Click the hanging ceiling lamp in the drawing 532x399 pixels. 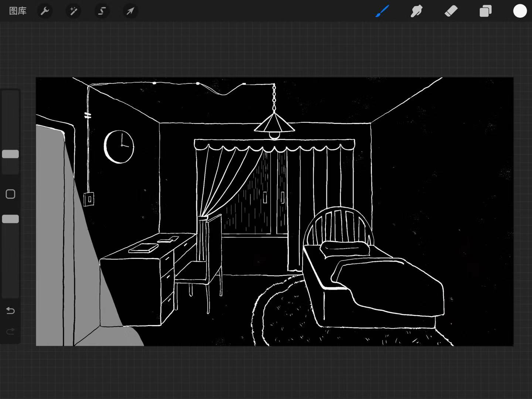click(x=274, y=126)
